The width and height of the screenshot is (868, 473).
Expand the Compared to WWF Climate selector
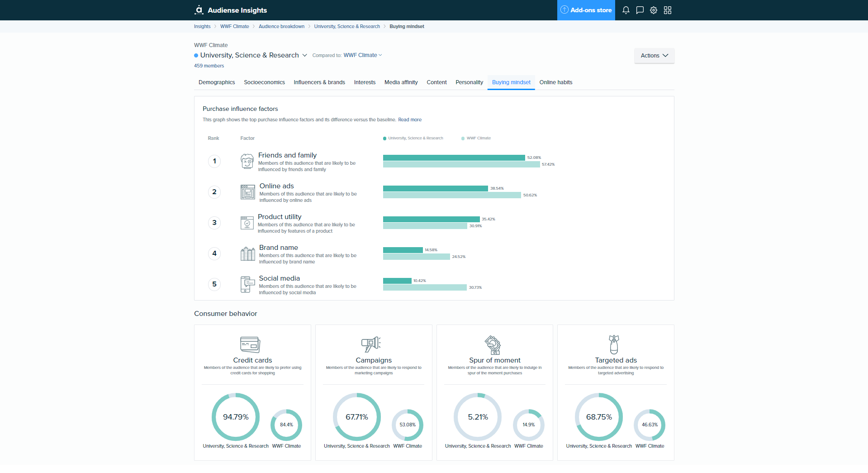[362, 55]
